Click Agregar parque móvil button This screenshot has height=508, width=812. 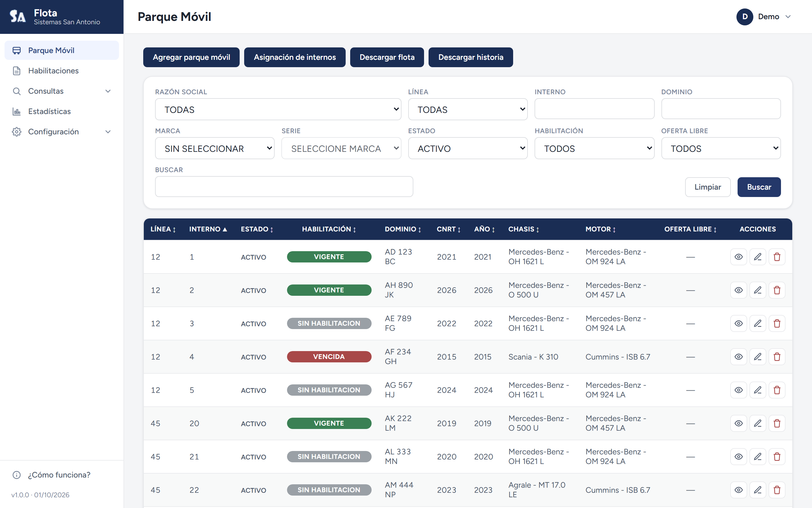coord(191,57)
